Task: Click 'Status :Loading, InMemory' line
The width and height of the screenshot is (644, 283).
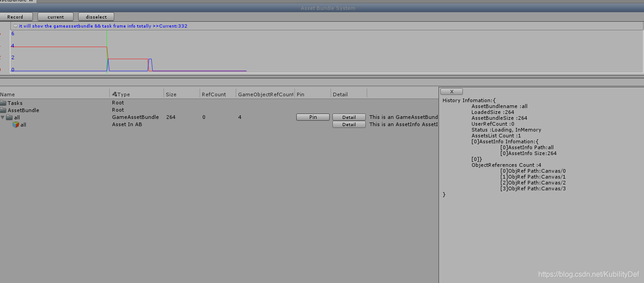Action: 506,130
